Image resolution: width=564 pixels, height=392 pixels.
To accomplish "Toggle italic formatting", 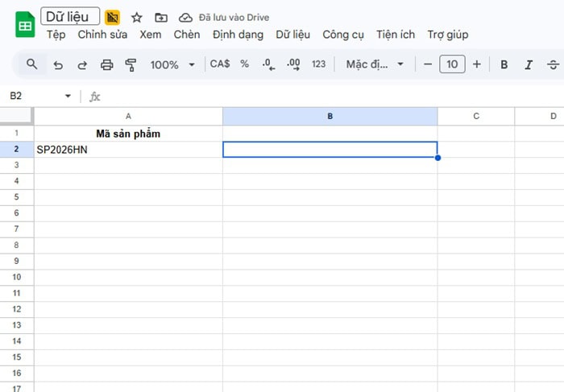I will [529, 64].
